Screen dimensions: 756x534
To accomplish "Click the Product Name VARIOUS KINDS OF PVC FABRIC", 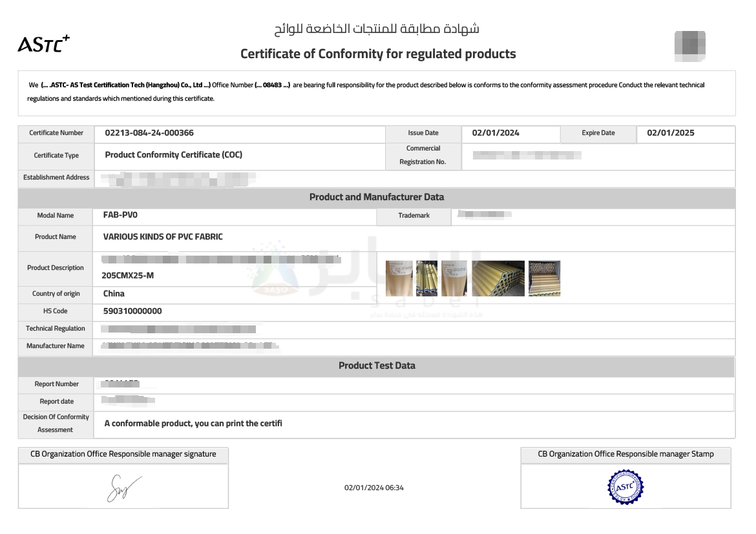I will pos(163,236).
